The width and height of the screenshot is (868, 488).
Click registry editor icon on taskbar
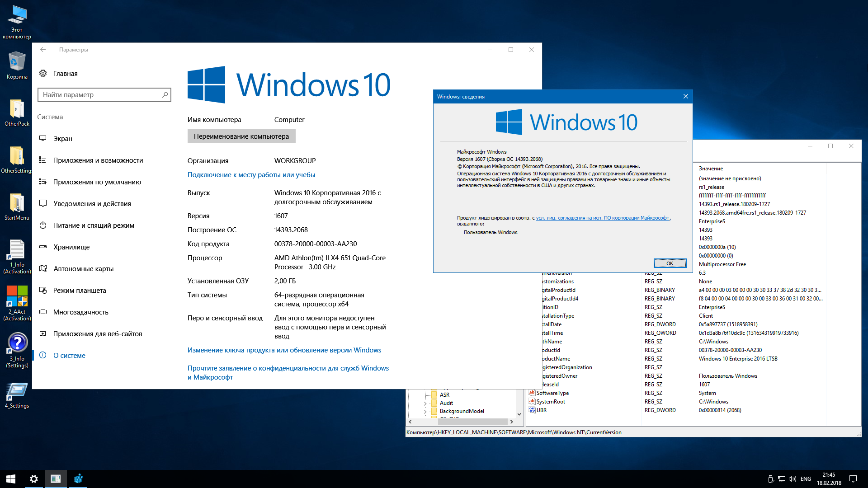(78, 479)
